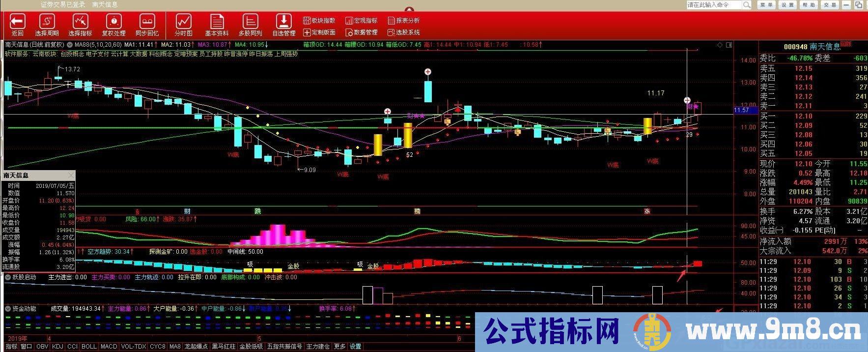Screen dimensions: 868x352
Task: Switch to the CYC8 indicator tab
Action: click(158, 347)
